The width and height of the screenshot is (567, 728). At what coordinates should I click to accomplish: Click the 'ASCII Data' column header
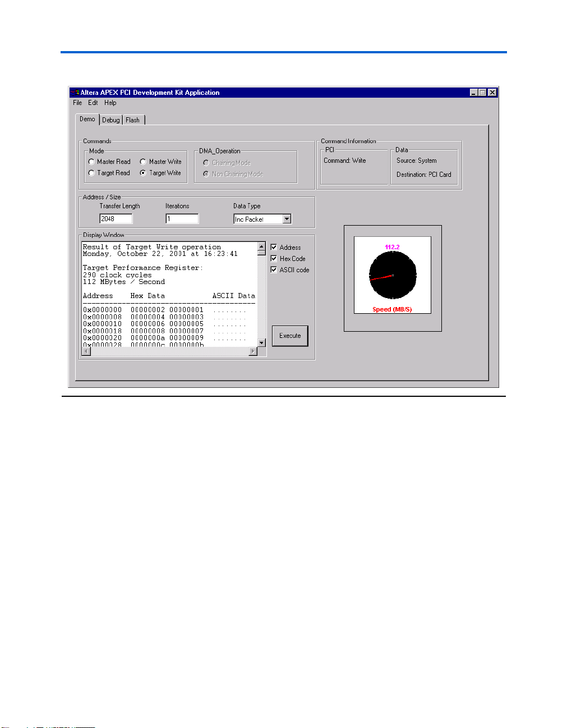[x=233, y=296]
